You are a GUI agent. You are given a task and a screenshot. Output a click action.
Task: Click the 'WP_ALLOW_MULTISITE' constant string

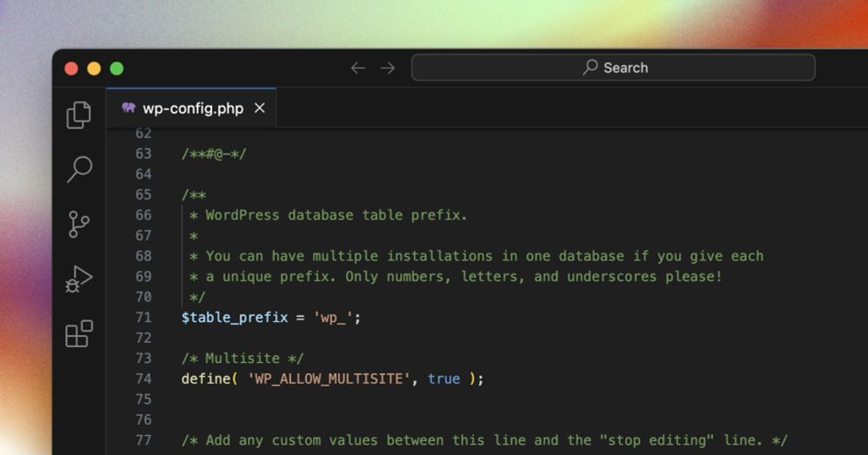[329, 379]
